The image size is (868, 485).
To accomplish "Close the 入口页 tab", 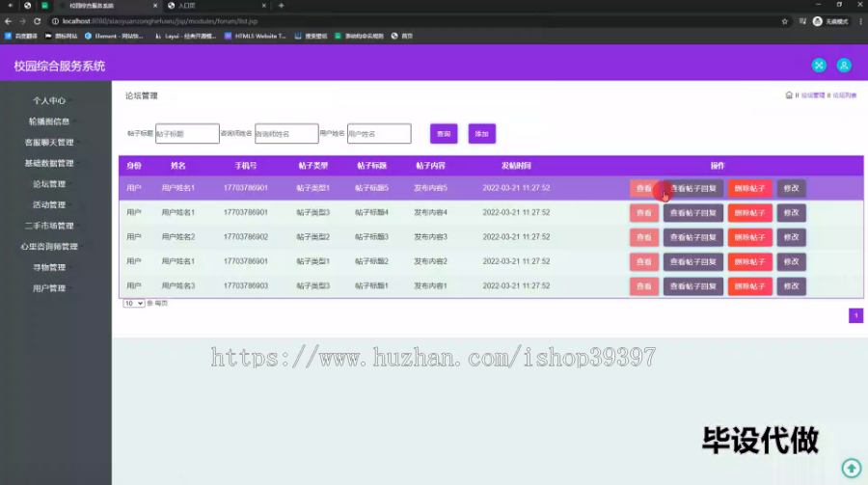I will [263, 6].
